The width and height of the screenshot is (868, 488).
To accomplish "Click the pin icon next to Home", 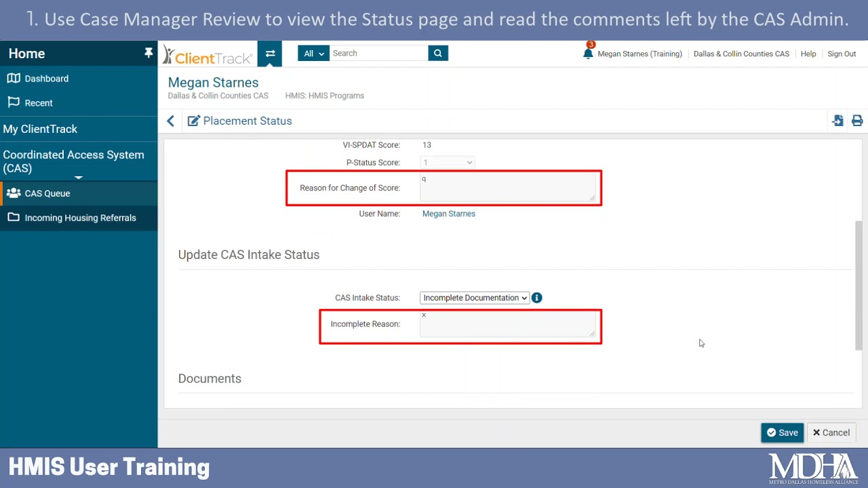I will coord(149,53).
